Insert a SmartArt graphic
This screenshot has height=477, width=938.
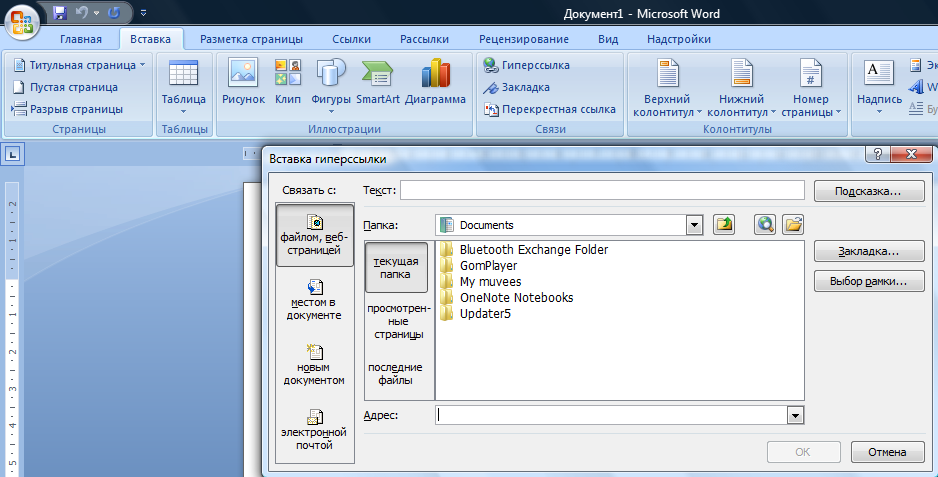tap(377, 83)
